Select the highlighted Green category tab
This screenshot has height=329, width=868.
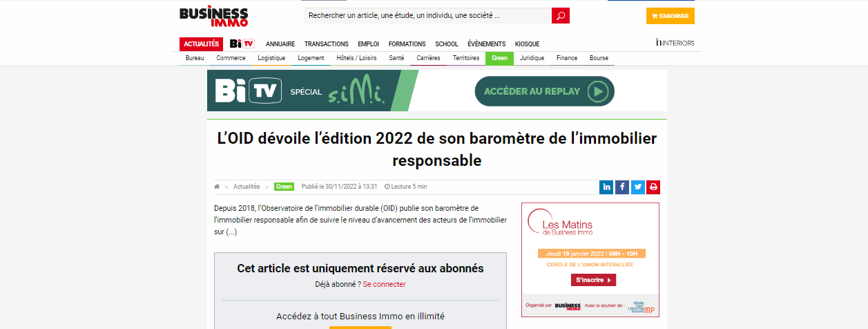point(499,58)
